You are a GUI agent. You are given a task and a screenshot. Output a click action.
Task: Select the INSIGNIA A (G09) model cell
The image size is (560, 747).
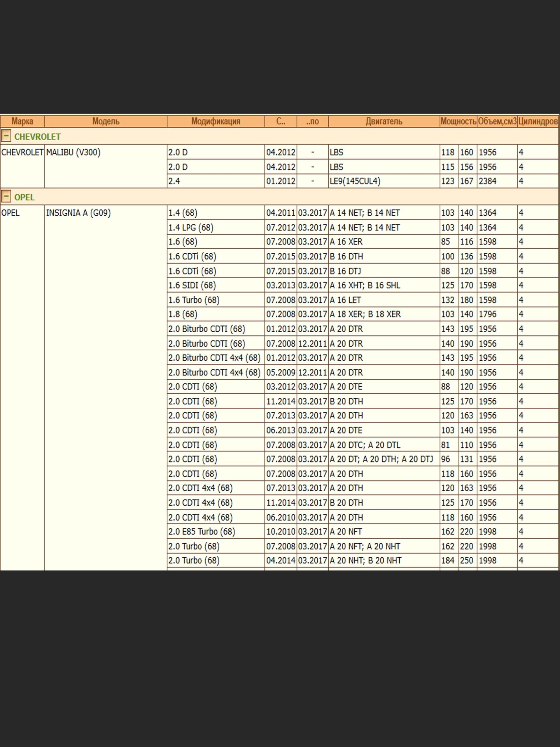pos(78,213)
